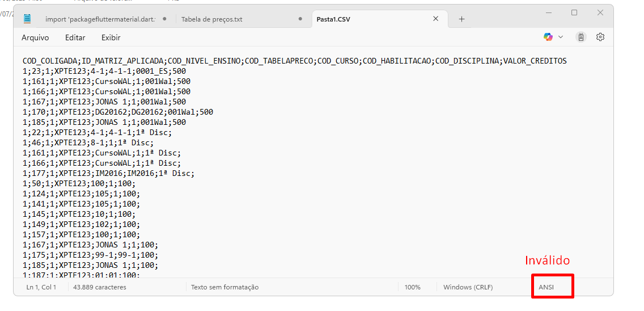644x311 pixels.
Task: Open Notepad settings via gear icon
Action: tap(600, 37)
